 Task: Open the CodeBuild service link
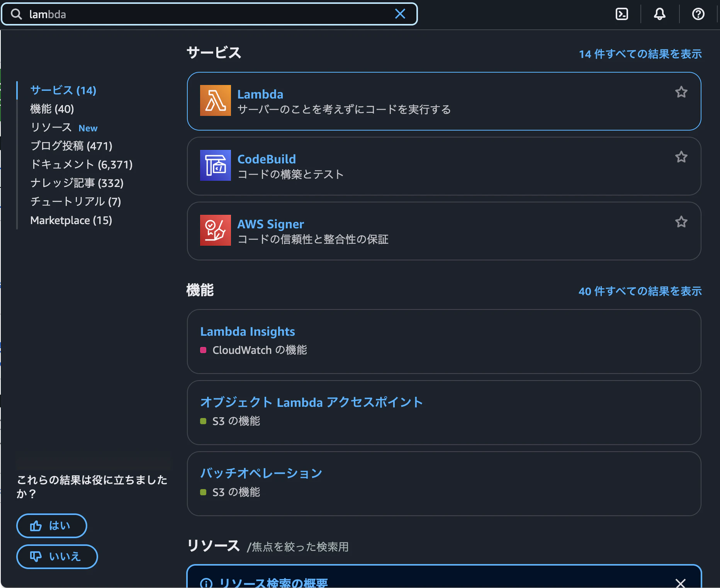tap(267, 159)
